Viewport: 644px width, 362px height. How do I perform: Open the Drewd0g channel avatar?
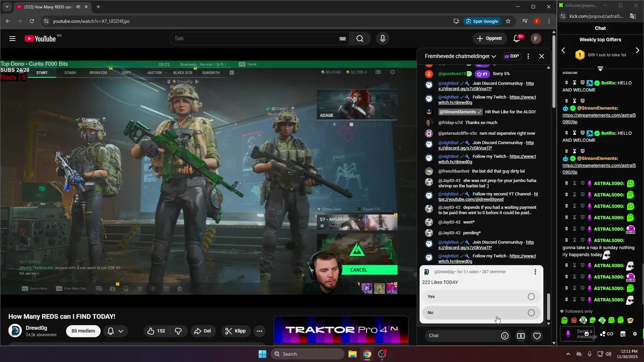[15, 331]
